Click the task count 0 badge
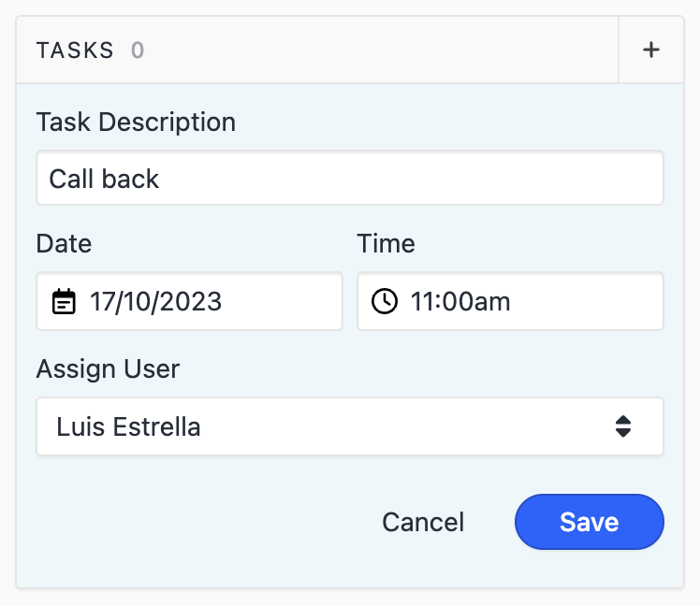 click(138, 50)
